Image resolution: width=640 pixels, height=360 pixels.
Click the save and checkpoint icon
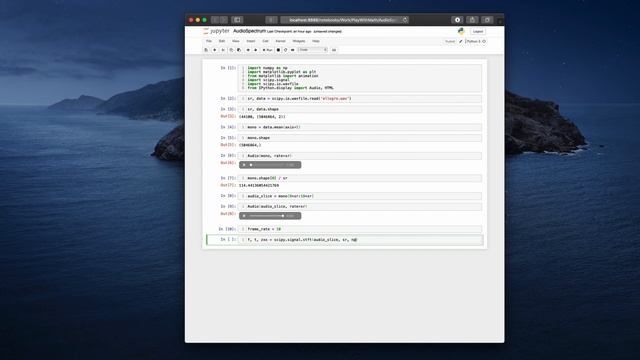pyautogui.click(x=206, y=50)
